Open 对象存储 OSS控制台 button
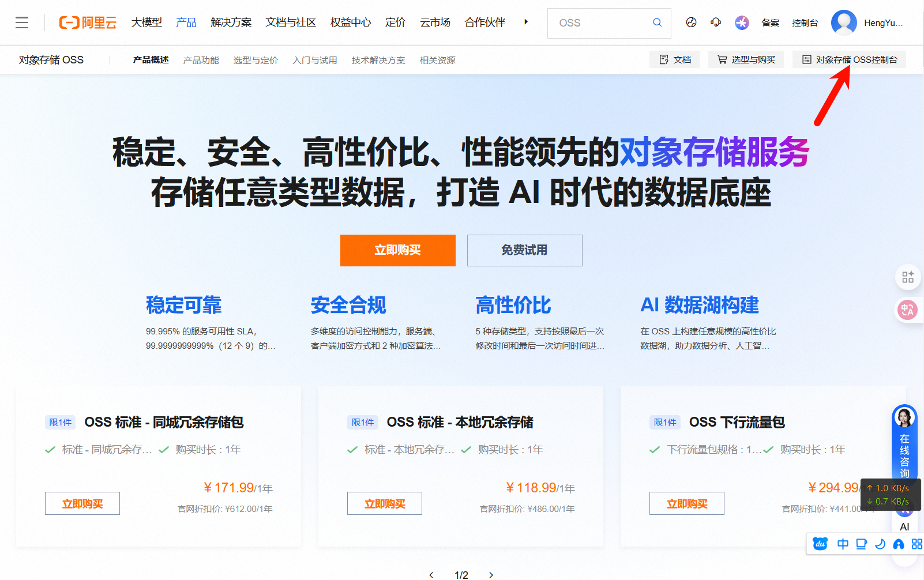 pos(849,59)
